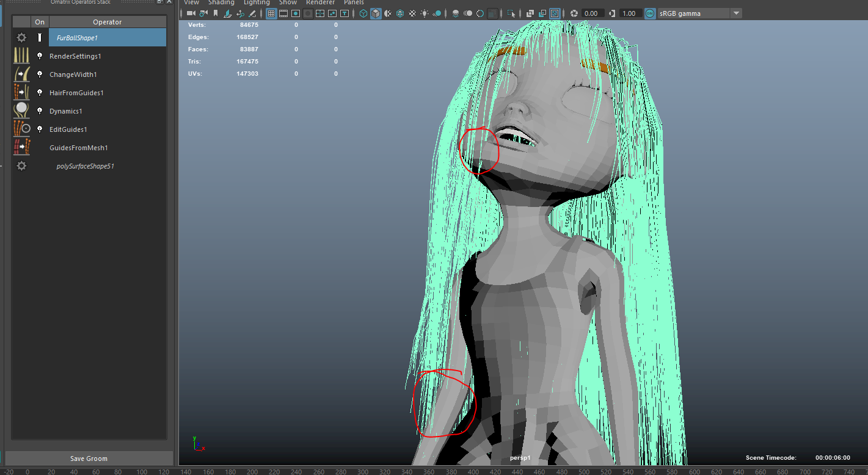868x475 pixels.
Task: Click the use all lights bulb icon
Action: [x=424, y=13]
